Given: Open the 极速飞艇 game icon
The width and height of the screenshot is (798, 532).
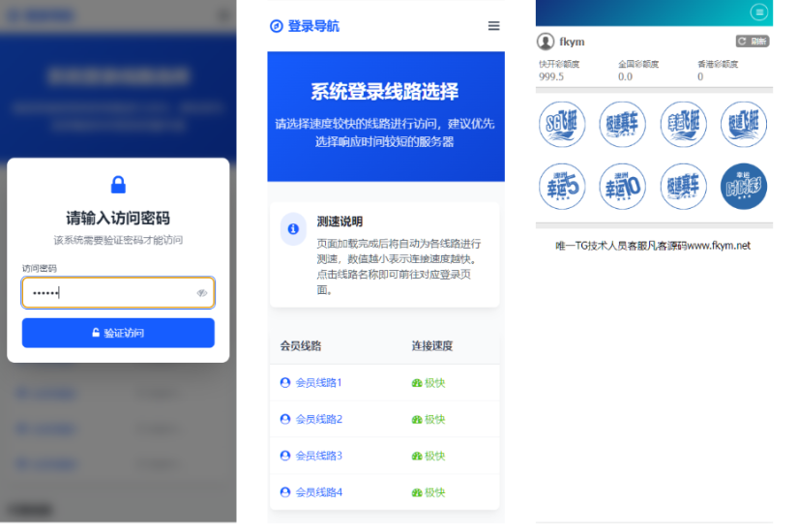Looking at the screenshot, I should [744, 124].
